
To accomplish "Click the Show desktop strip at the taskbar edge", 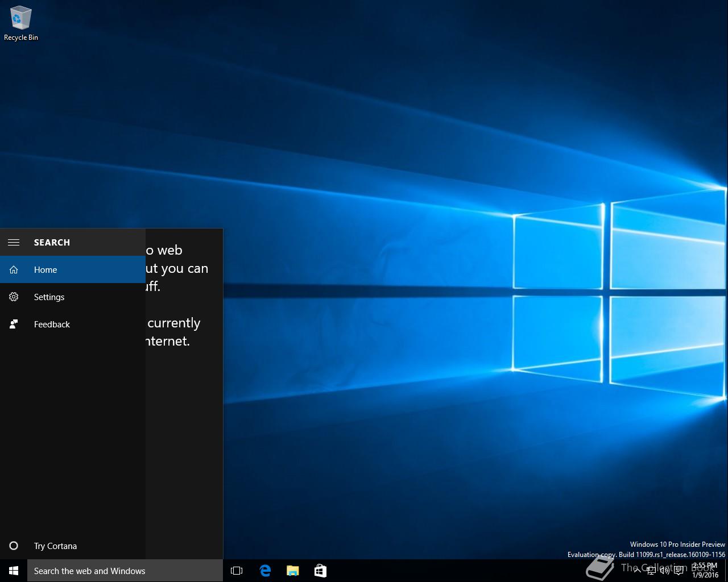I will click(x=726, y=571).
